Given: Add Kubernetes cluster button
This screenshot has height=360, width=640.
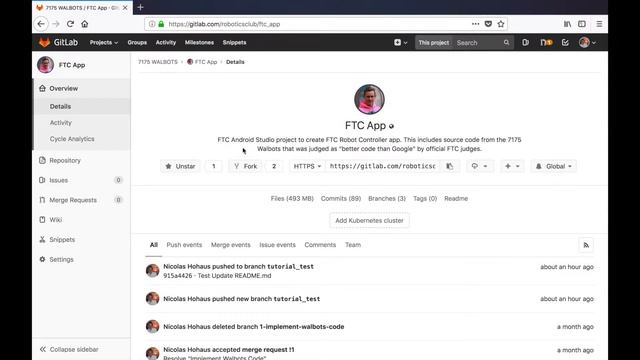Looking at the screenshot, I should click(x=369, y=220).
